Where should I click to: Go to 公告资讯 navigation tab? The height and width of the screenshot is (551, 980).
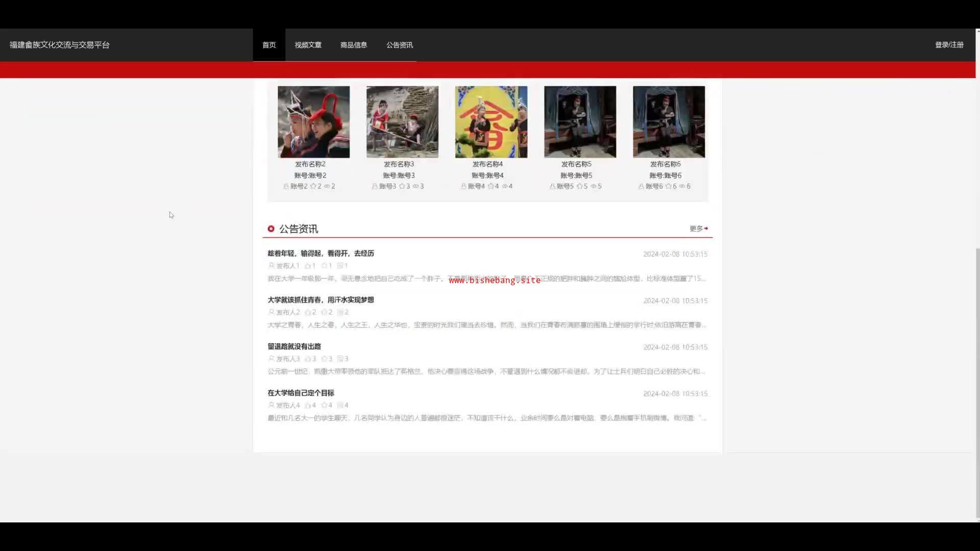(x=400, y=45)
